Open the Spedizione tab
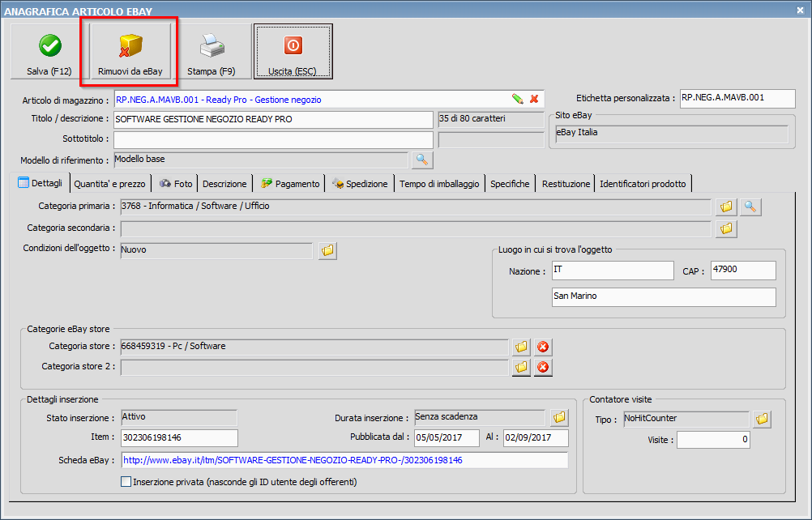This screenshot has width=812, height=520. [x=360, y=184]
